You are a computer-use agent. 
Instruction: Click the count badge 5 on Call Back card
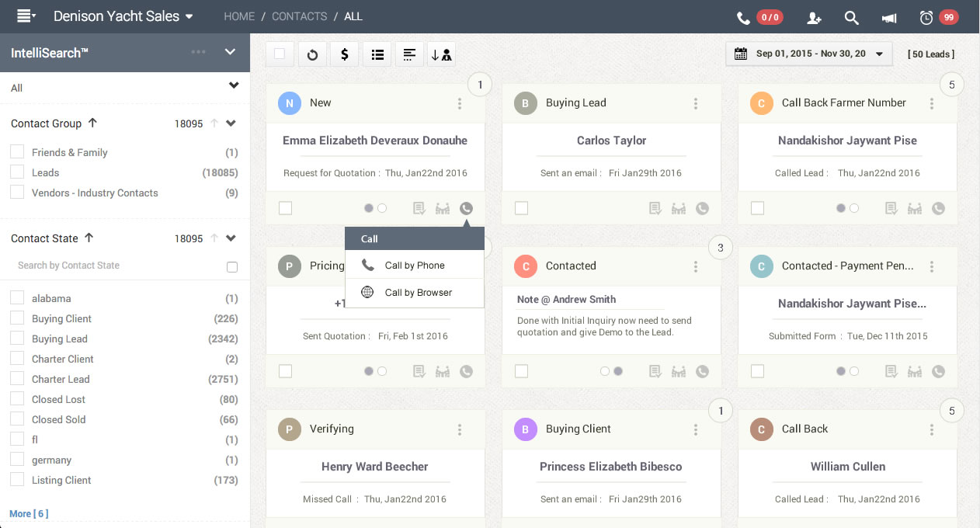pyautogui.click(x=952, y=411)
